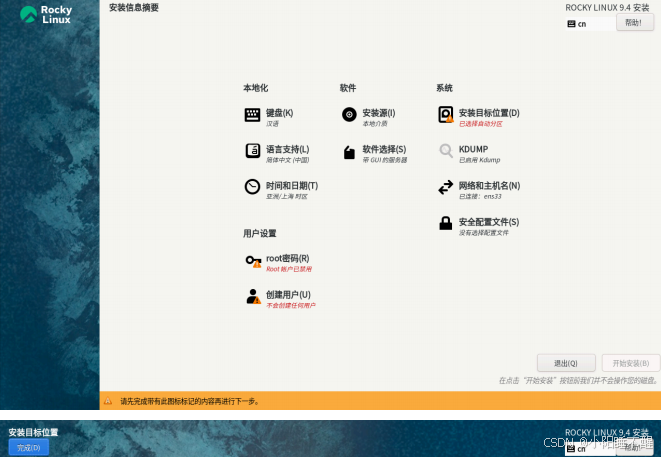The height and width of the screenshot is (457, 661).
Task: Click the text 带 GUI 的服务器
Action: click(x=384, y=160)
